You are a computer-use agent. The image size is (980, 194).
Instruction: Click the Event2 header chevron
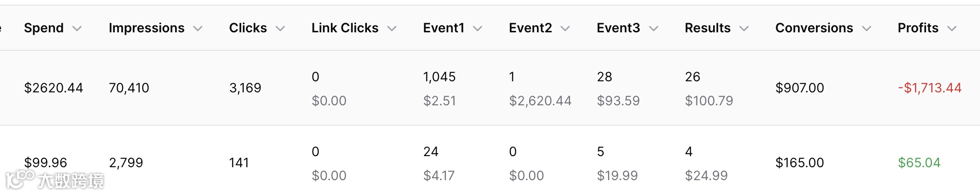pyautogui.click(x=565, y=29)
